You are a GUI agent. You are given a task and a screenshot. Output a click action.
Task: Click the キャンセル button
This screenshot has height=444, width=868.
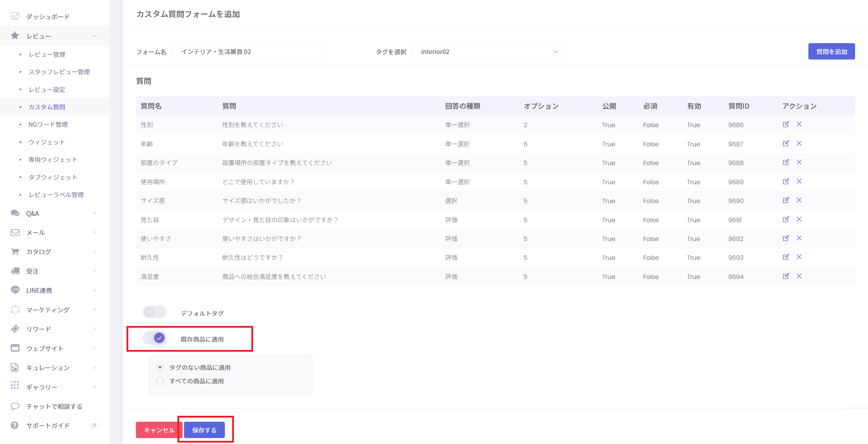coord(159,430)
